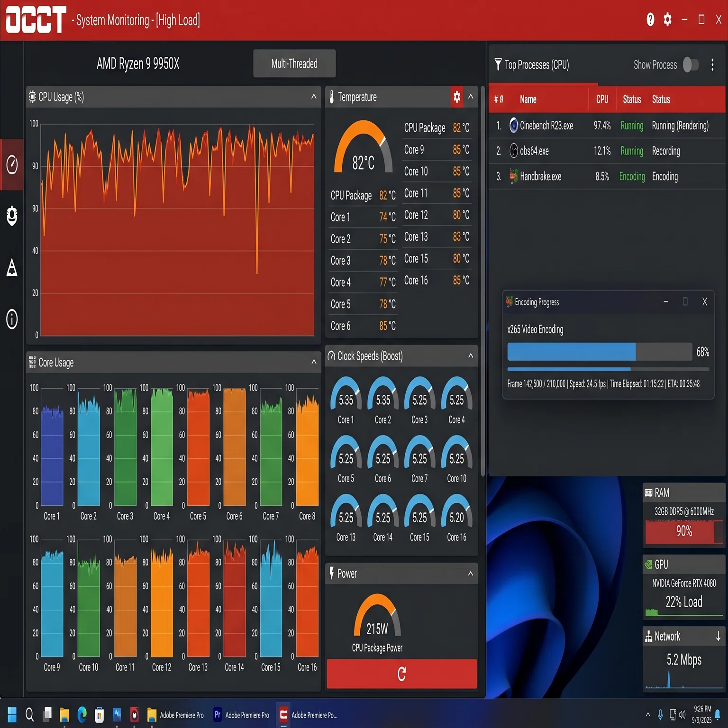The image size is (728, 728).
Task: Click the 215W CPU Package Power gauge
Action: coord(377,615)
